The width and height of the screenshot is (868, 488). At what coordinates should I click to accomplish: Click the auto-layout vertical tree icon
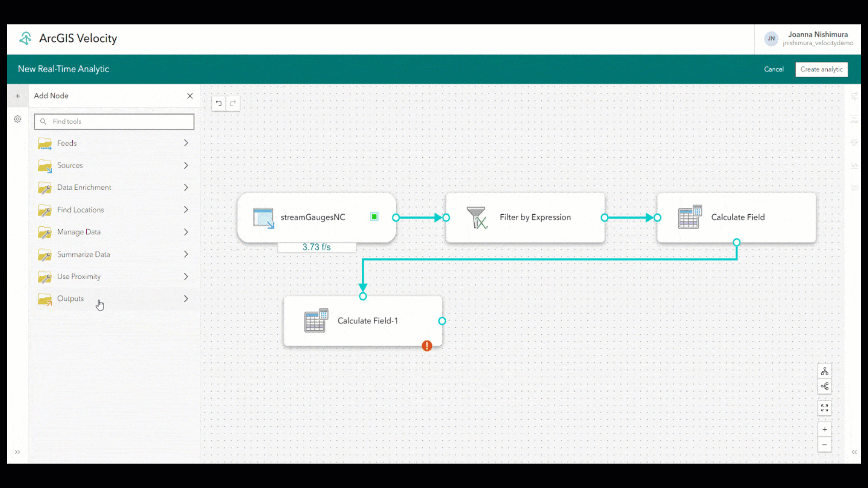pyautogui.click(x=825, y=371)
